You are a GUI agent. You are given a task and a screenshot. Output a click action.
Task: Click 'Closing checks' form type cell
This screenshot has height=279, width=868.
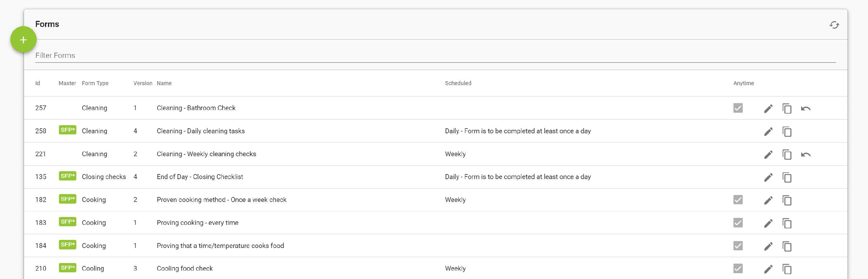[x=104, y=177]
